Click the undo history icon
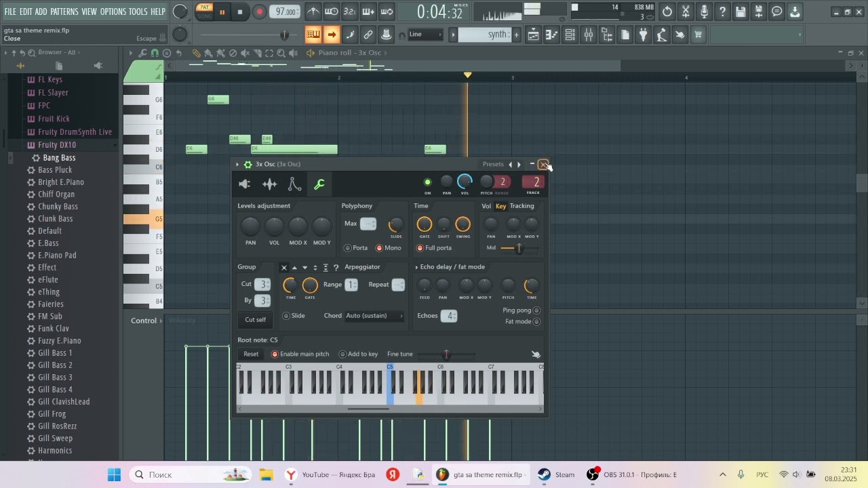Viewport: 868px width, 488px height. tap(667, 12)
